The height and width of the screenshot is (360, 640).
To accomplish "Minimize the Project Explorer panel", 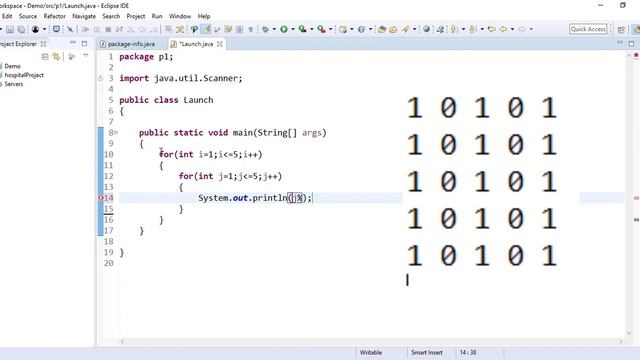I will tap(73, 43).
